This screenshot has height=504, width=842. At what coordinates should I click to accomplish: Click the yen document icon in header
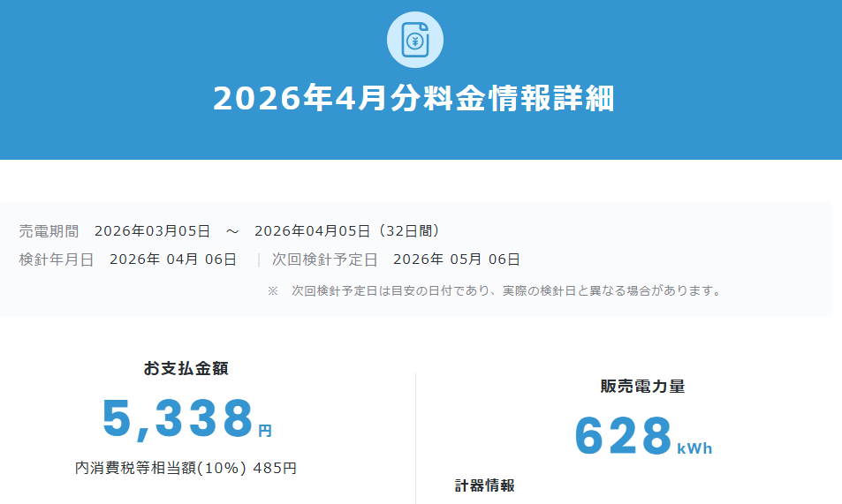[415, 40]
